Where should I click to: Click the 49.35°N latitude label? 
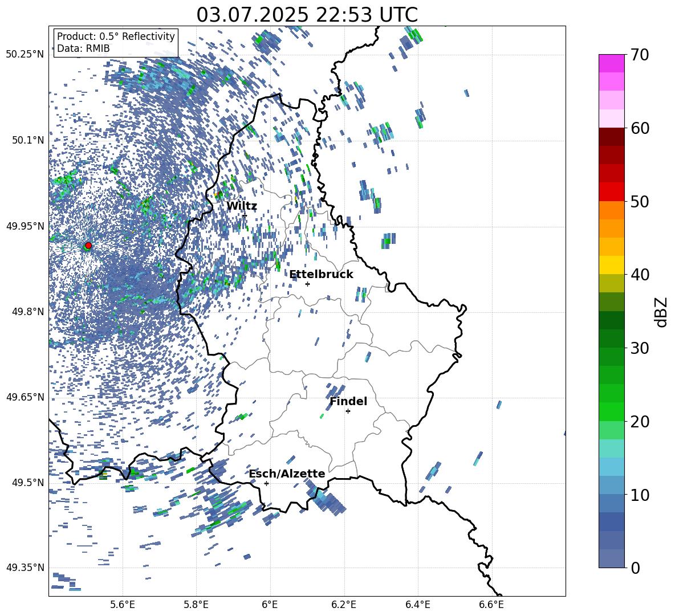(x=25, y=568)
